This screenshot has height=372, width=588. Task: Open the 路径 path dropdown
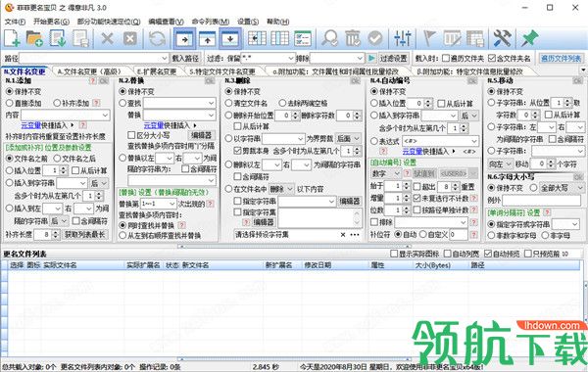point(165,58)
